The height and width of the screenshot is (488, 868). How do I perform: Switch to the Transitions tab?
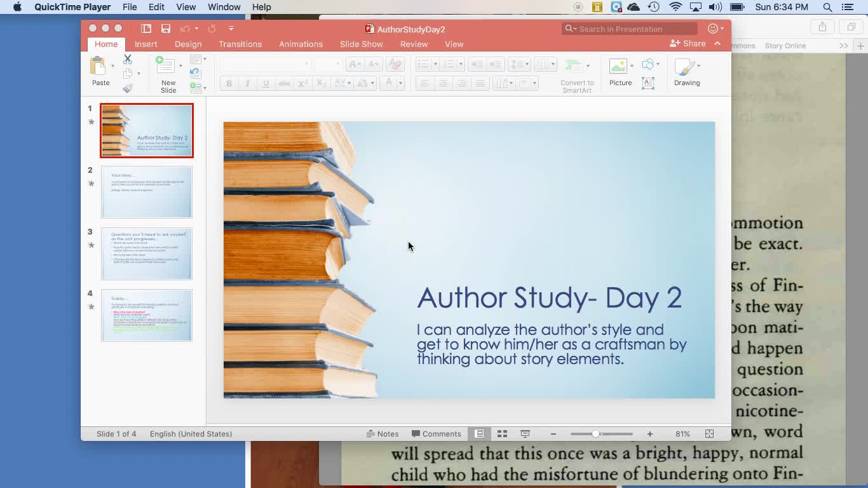tap(240, 44)
